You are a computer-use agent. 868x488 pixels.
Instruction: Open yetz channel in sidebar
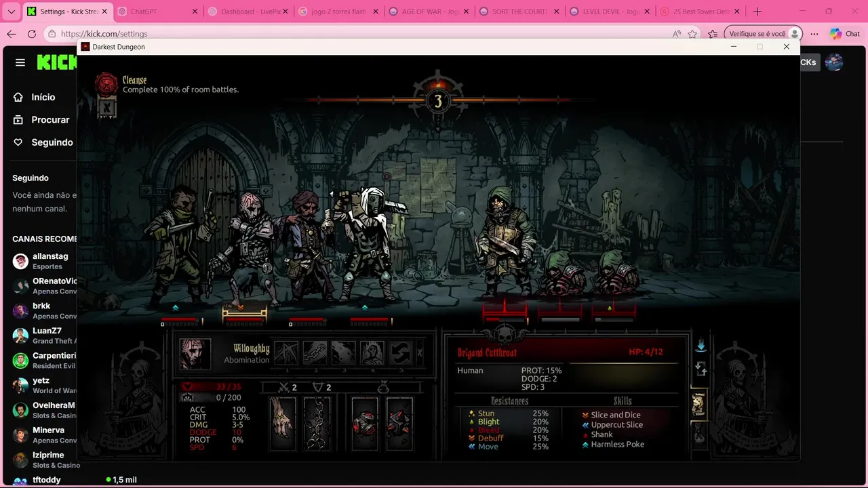pyautogui.click(x=44, y=385)
